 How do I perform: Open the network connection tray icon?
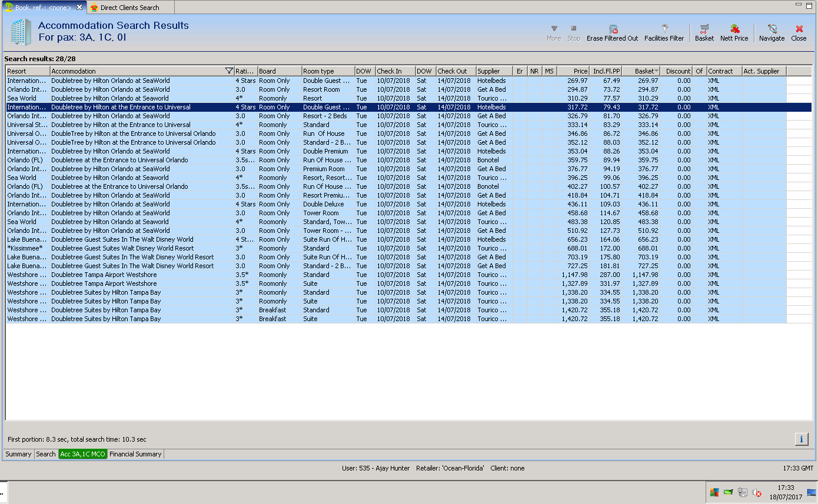pyautogui.click(x=743, y=493)
